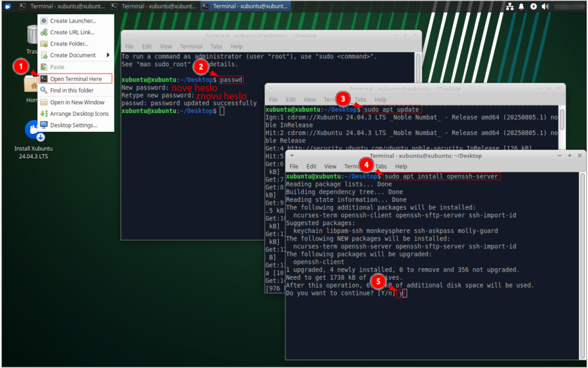Open window menu arrow of front terminal

coord(292,156)
